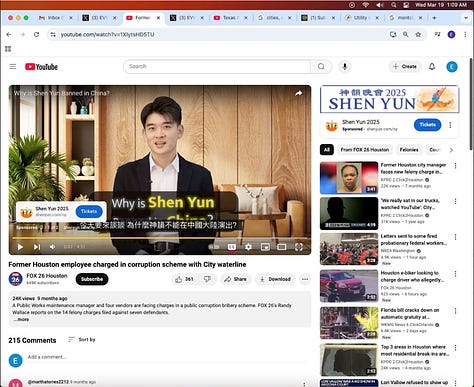Viewport: 474px width, 387px height.
Task: Search with your voice microphone
Action: tap(345, 67)
